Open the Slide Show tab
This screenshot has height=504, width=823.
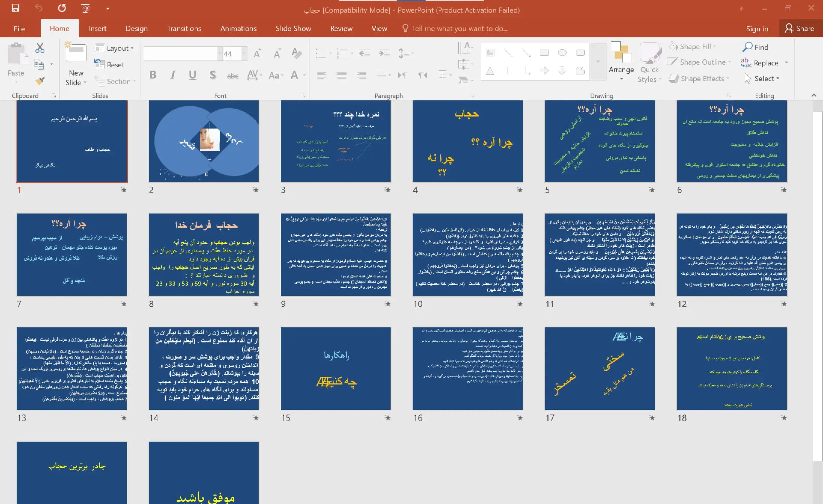tap(293, 29)
